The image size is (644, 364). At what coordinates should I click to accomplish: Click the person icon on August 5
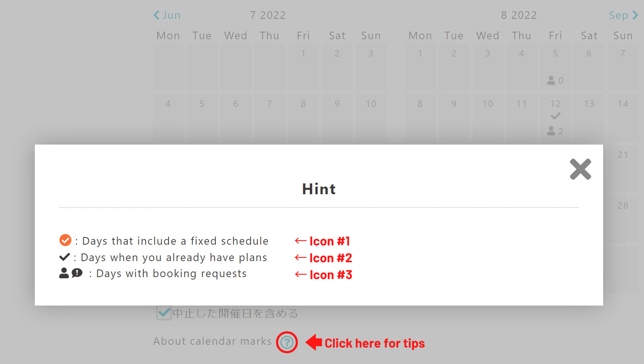coord(551,80)
